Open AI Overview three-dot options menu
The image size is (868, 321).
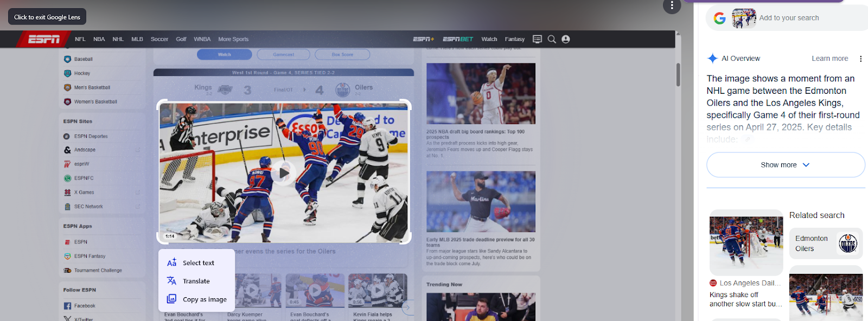point(860,59)
